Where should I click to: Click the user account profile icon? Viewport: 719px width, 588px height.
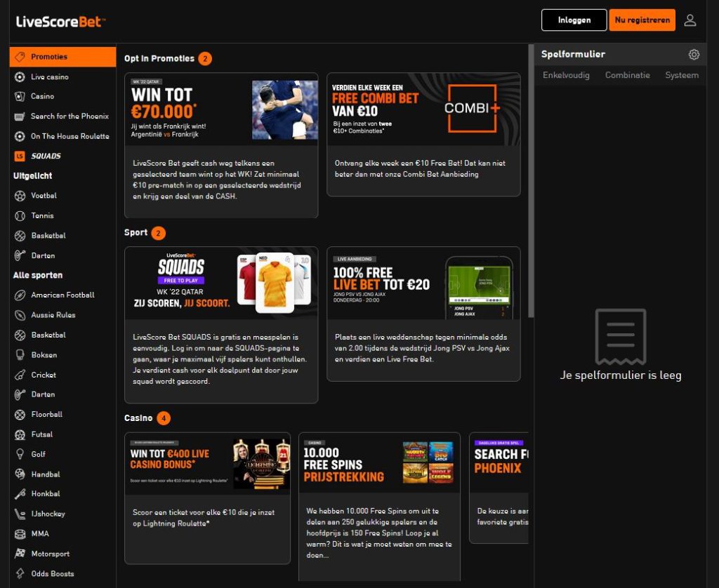pos(690,20)
